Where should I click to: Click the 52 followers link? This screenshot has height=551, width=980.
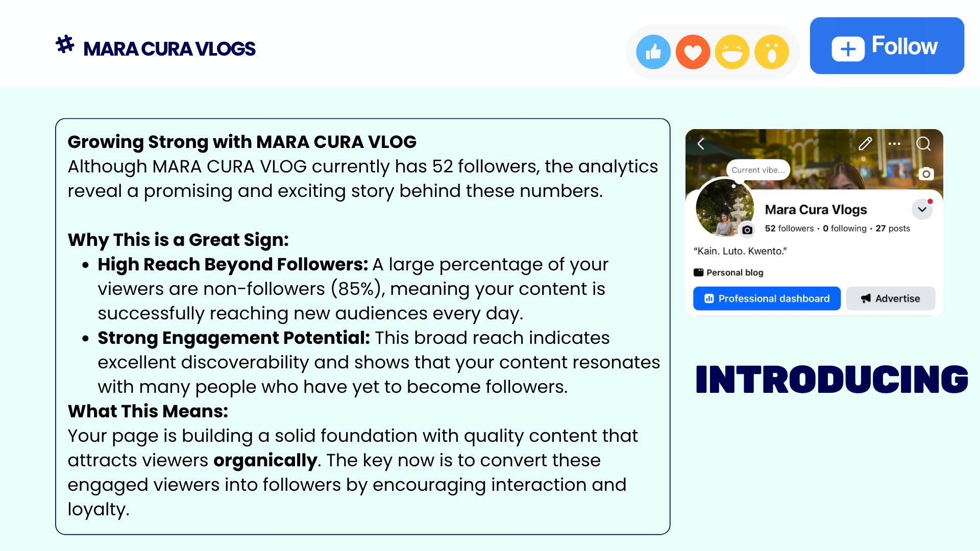789,229
